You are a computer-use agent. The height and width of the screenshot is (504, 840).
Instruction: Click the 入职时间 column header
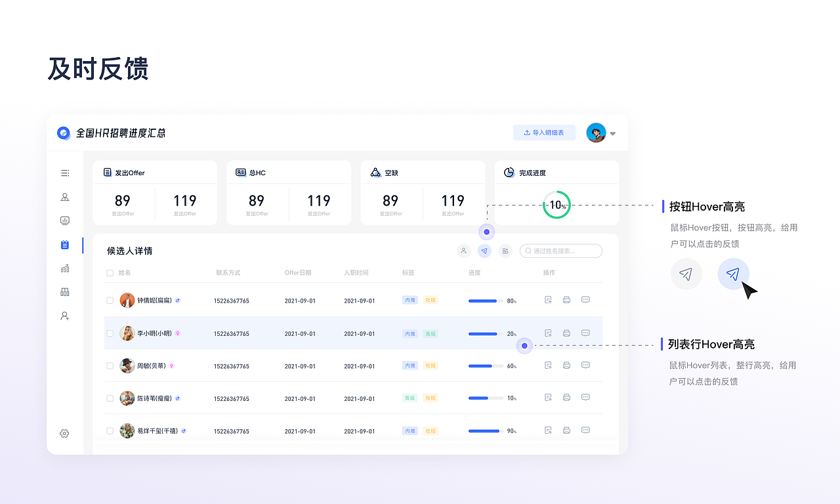pyautogui.click(x=356, y=273)
